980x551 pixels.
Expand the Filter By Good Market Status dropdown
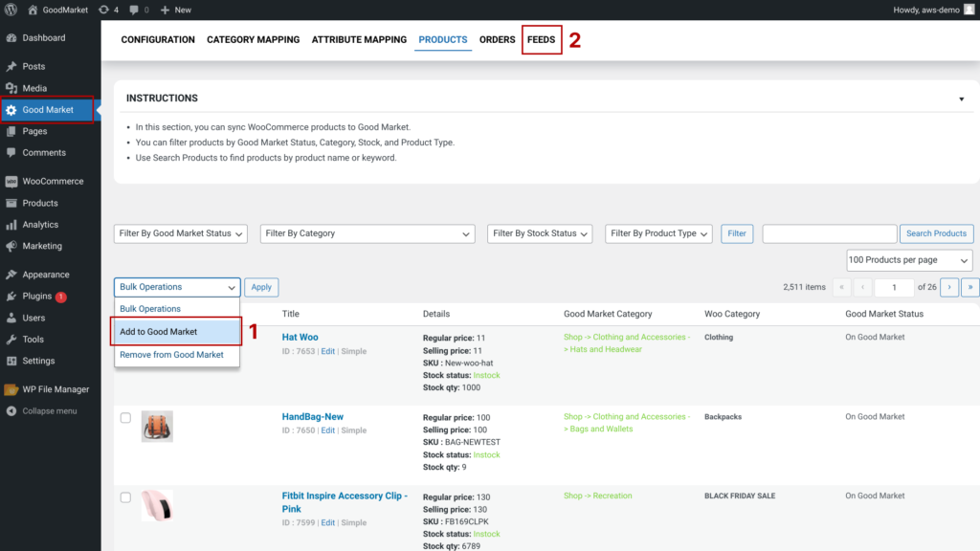point(181,233)
